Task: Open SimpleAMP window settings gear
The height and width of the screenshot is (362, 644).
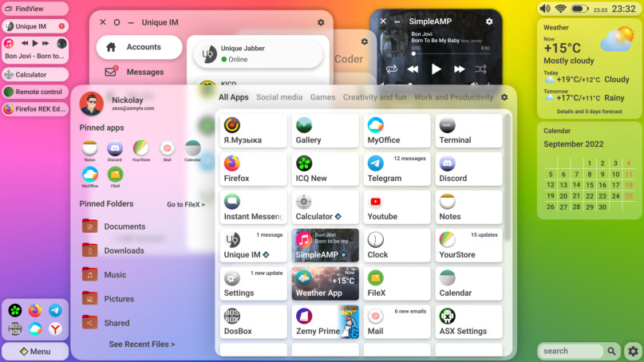Action: click(489, 22)
